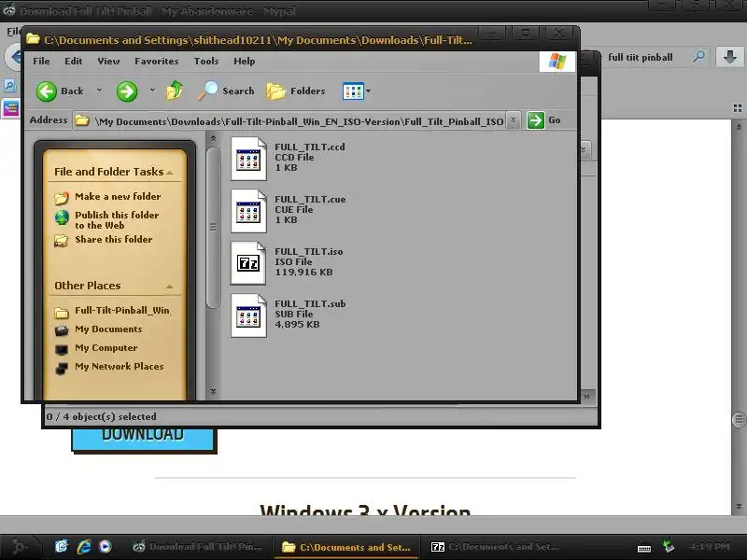The height and width of the screenshot is (560, 747).
Task: Select the FULL_TILT.ccd file name
Action: click(310, 147)
